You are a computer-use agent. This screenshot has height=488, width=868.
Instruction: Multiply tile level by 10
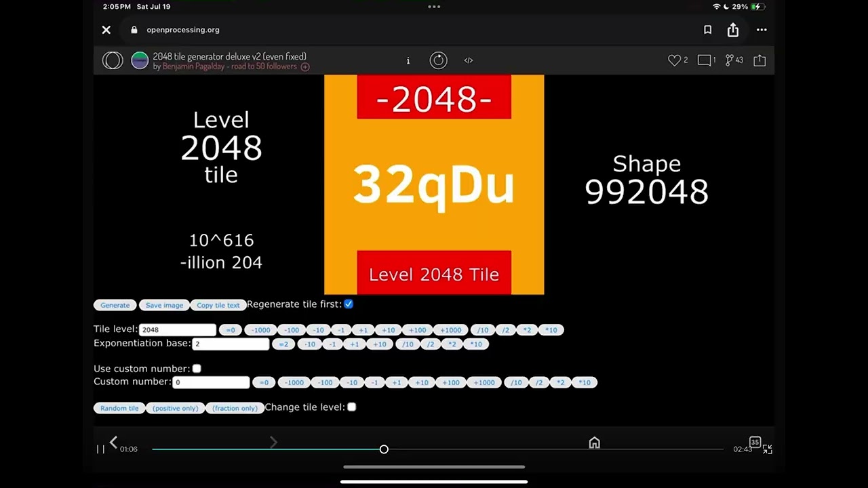[x=551, y=330]
